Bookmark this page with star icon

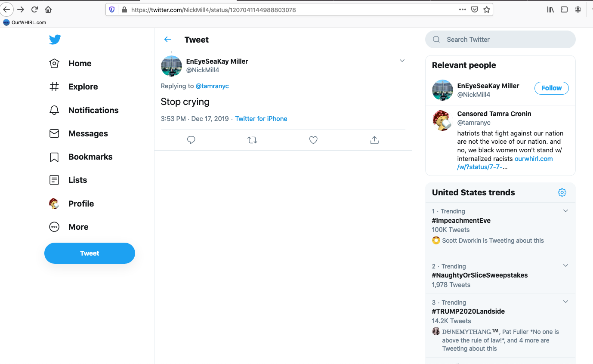click(487, 9)
